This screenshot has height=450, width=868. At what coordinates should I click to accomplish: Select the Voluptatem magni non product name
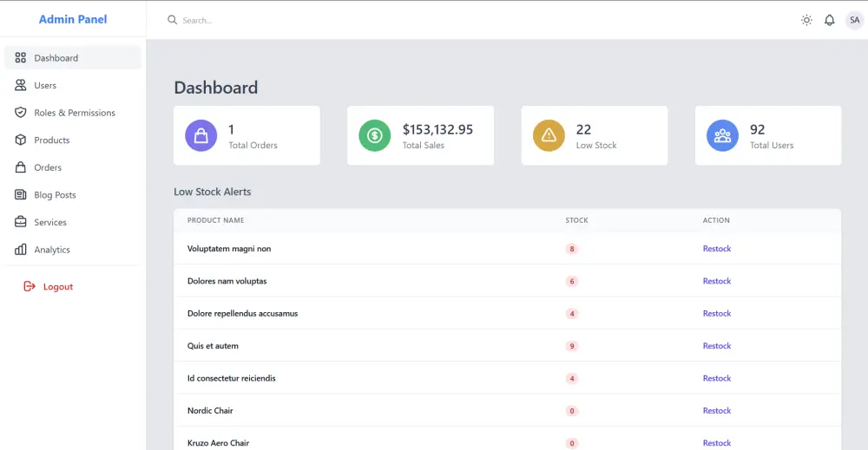click(229, 248)
